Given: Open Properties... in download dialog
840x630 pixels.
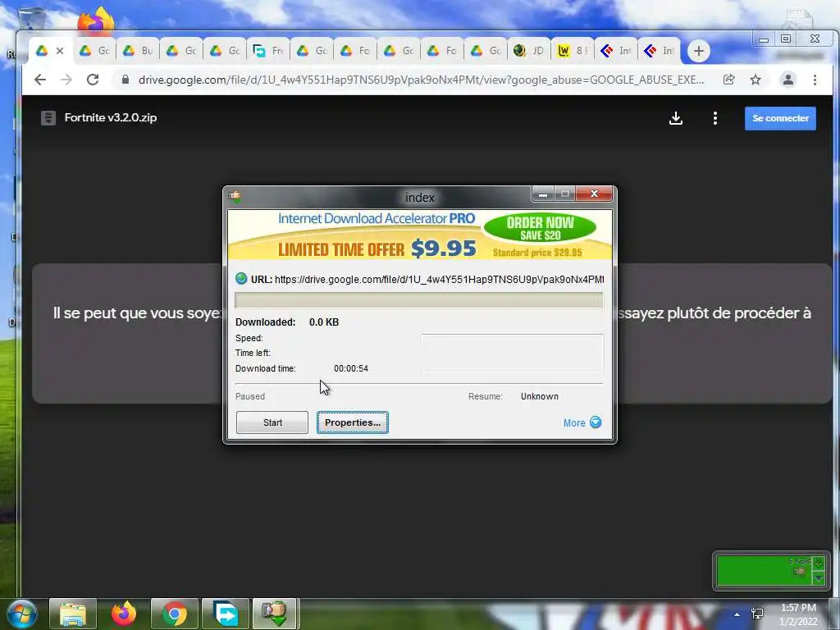Looking at the screenshot, I should coord(353,422).
